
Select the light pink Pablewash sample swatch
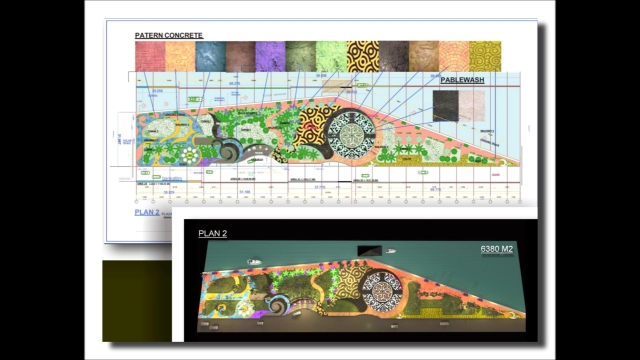(x=472, y=106)
